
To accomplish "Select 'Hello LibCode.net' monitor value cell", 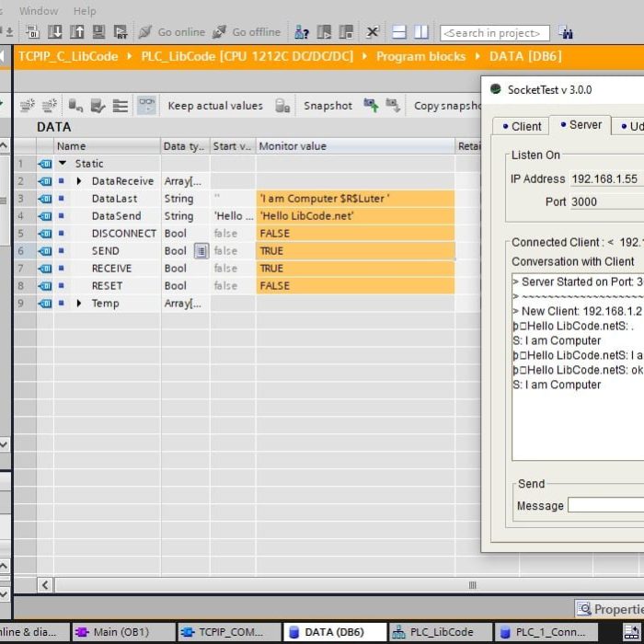I will pos(355,216).
